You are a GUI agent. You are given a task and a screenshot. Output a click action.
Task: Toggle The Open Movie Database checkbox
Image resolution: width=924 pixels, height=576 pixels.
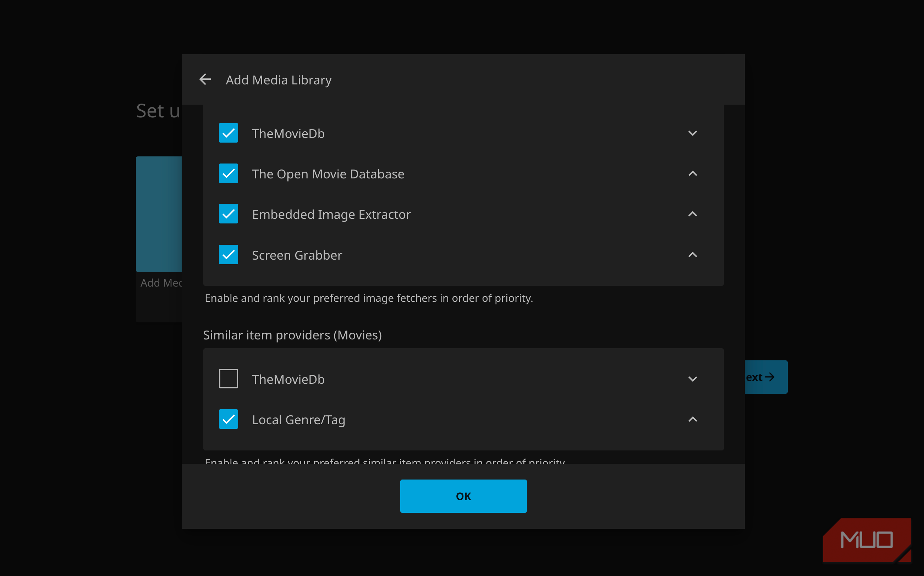tap(228, 173)
